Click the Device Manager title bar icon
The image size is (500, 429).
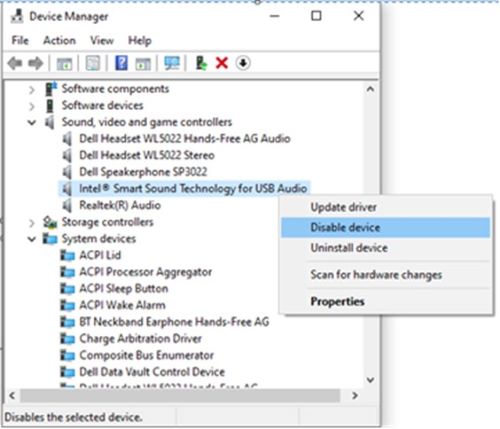click(x=17, y=16)
